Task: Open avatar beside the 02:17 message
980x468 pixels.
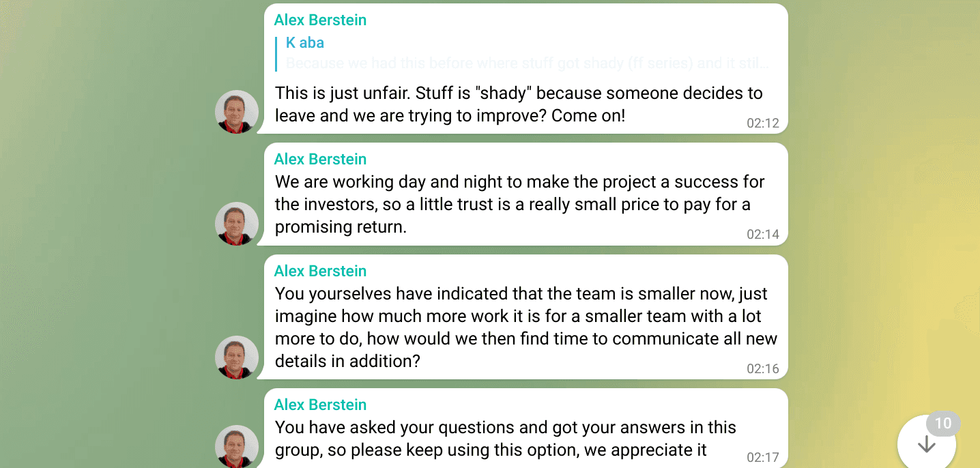Action: click(x=237, y=446)
